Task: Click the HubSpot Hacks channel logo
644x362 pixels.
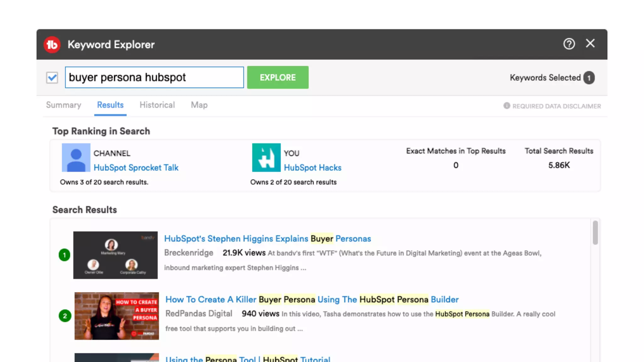Action: coord(266,158)
